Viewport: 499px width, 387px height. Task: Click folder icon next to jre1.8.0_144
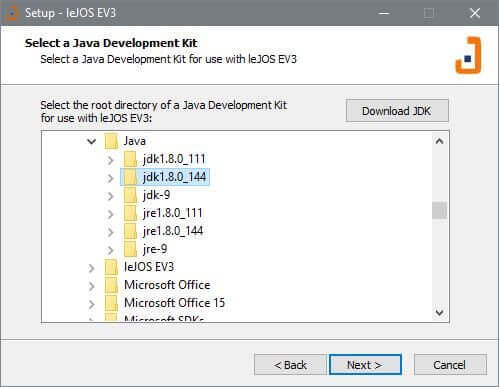coord(130,231)
